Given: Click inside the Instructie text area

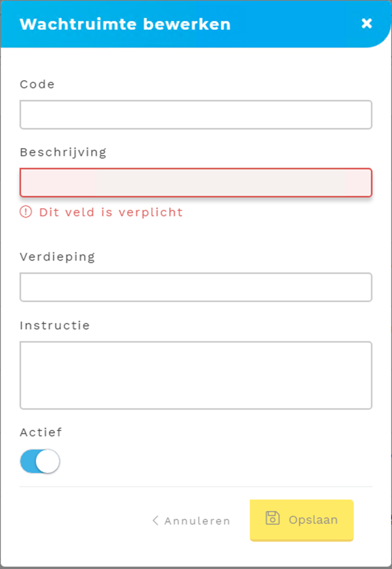Looking at the screenshot, I should point(196,375).
